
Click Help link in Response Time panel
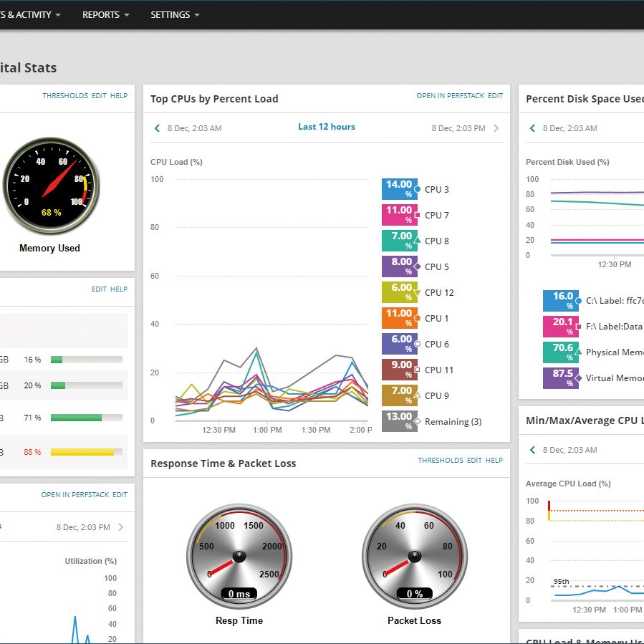coord(494,461)
